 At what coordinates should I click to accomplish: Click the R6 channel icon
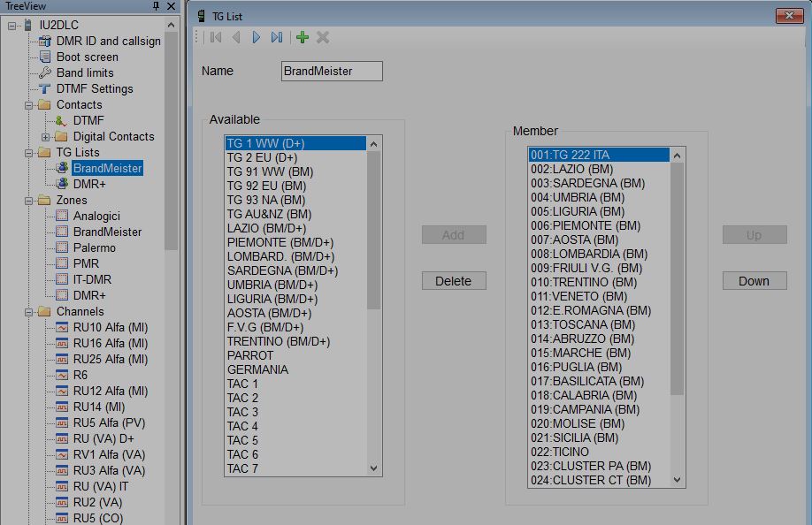[x=62, y=375]
